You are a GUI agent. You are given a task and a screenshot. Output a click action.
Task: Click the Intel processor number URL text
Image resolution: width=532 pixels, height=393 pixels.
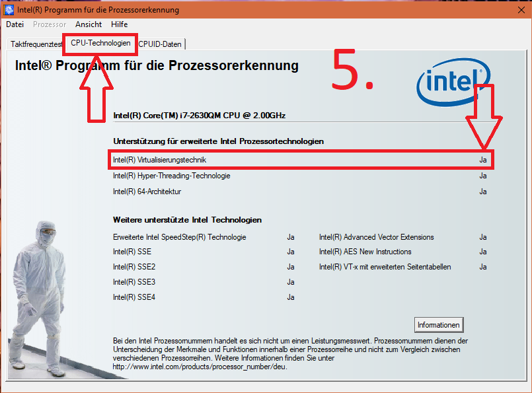coord(200,367)
